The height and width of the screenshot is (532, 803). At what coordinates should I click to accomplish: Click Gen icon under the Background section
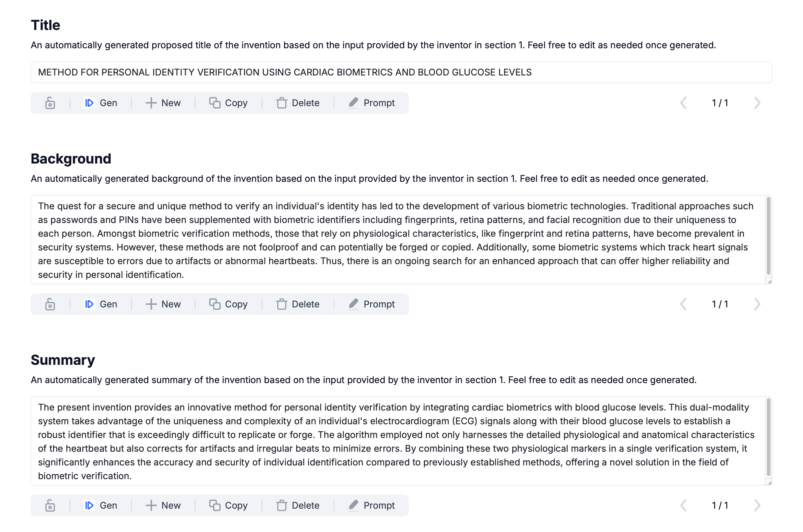[89, 304]
